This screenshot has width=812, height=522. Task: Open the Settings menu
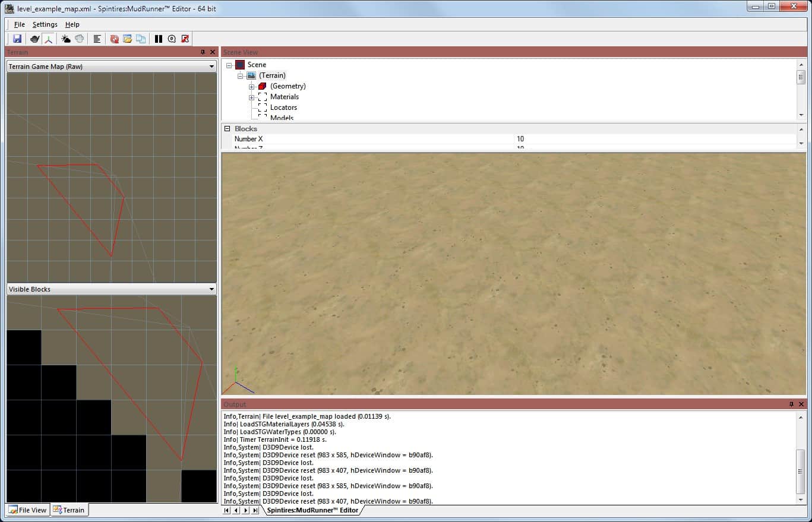coord(45,24)
